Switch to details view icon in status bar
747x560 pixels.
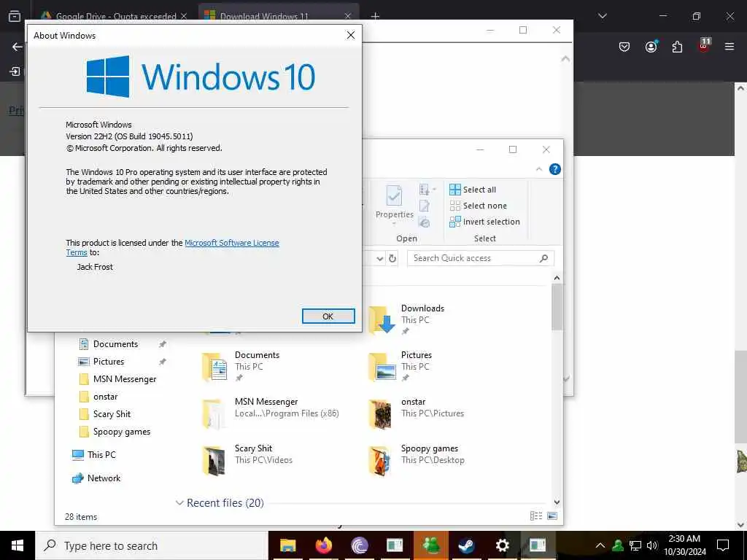[x=536, y=516]
